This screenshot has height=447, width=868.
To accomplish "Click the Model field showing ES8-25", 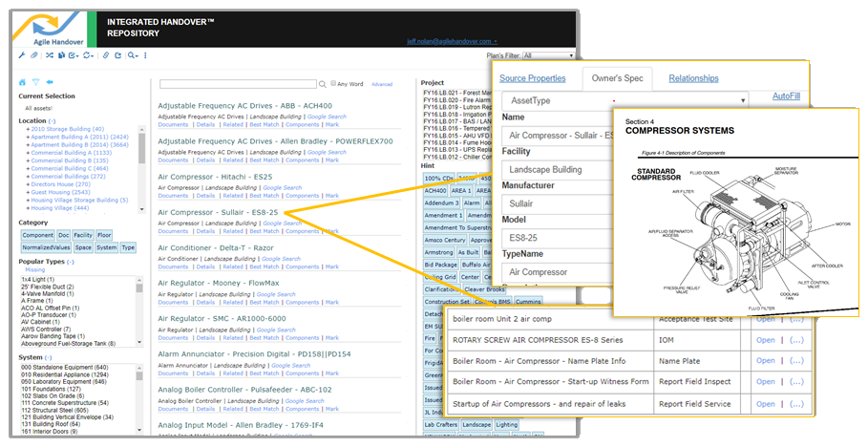I will click(558, 238).
